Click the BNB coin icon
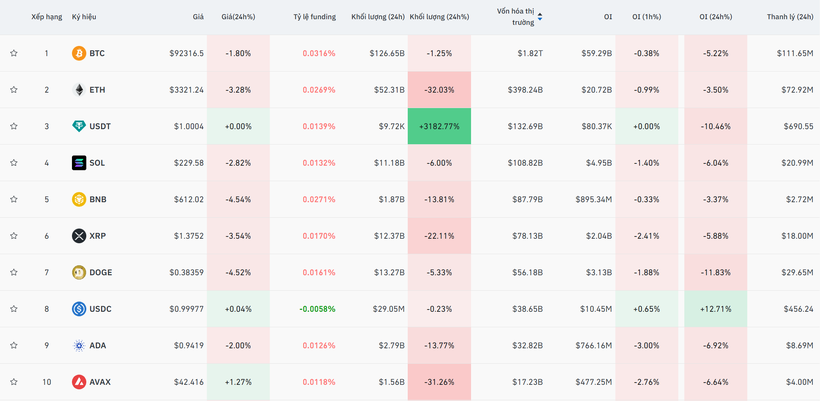820x401 pixels. pos(79,199)
